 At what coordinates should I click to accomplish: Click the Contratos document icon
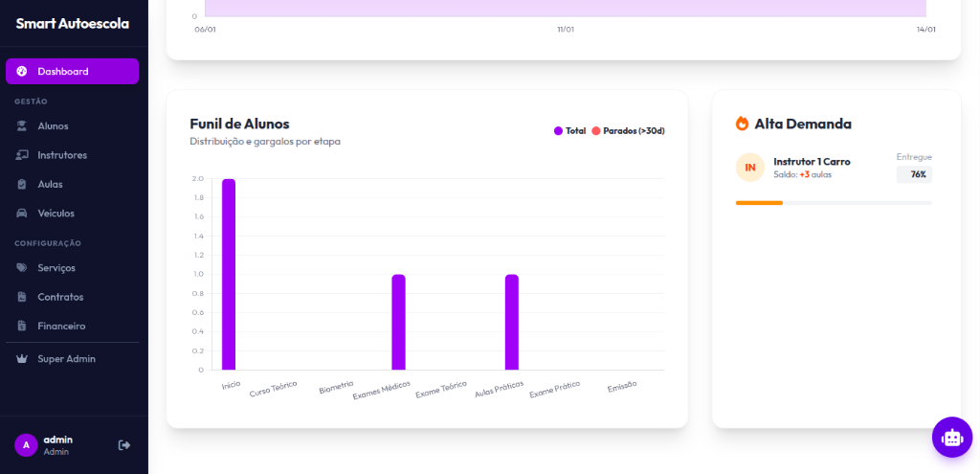click(x=22, y=297)
